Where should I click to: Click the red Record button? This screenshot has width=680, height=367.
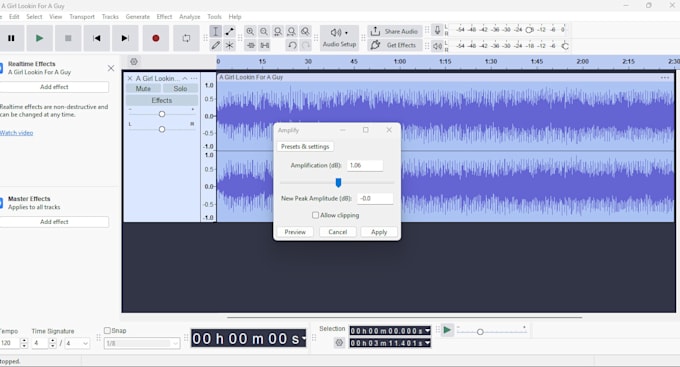click(156, 38)
